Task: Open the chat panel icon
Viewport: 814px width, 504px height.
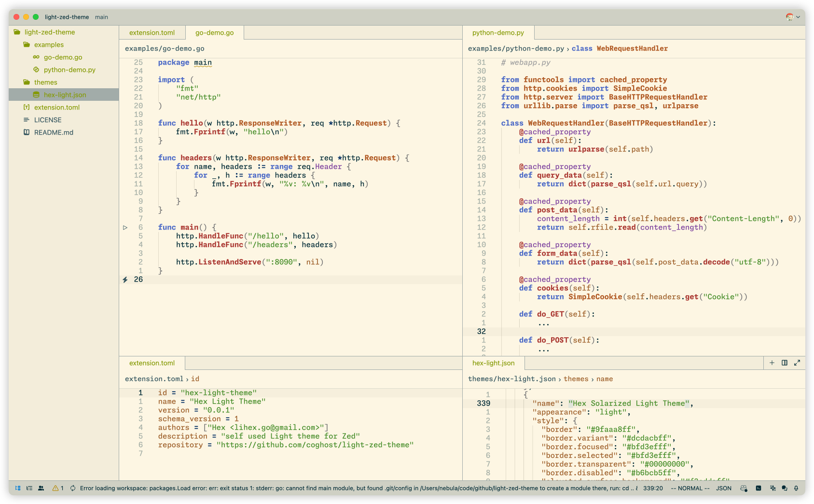Action: (x=784, y=488)
